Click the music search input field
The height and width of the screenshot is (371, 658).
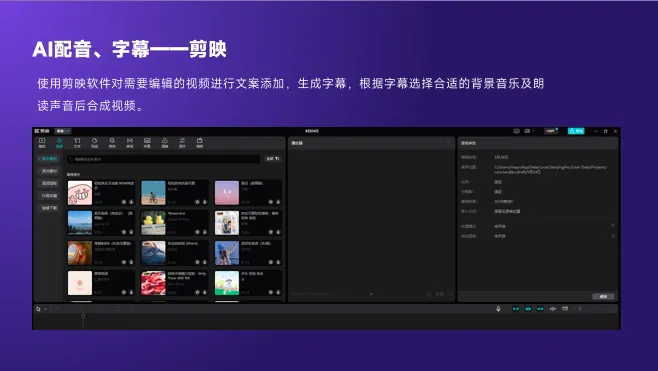tap(164, 159)
